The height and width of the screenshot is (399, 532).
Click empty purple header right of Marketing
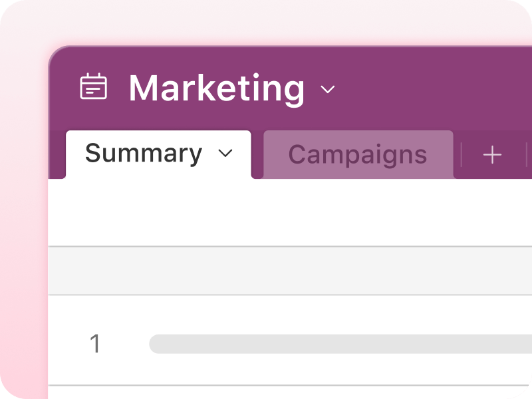click(x=434, y=89)
